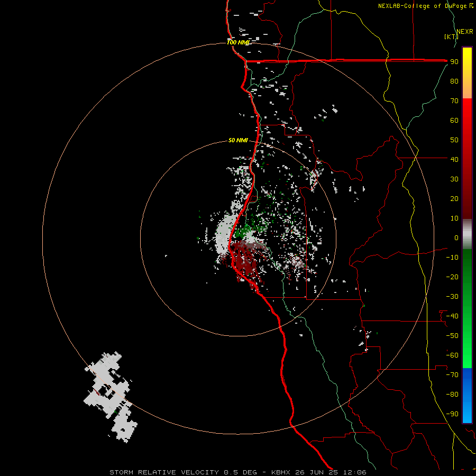Click the -20 value on the velocity scale
This screenshot has width=476, height=476.
coord(452,277)
